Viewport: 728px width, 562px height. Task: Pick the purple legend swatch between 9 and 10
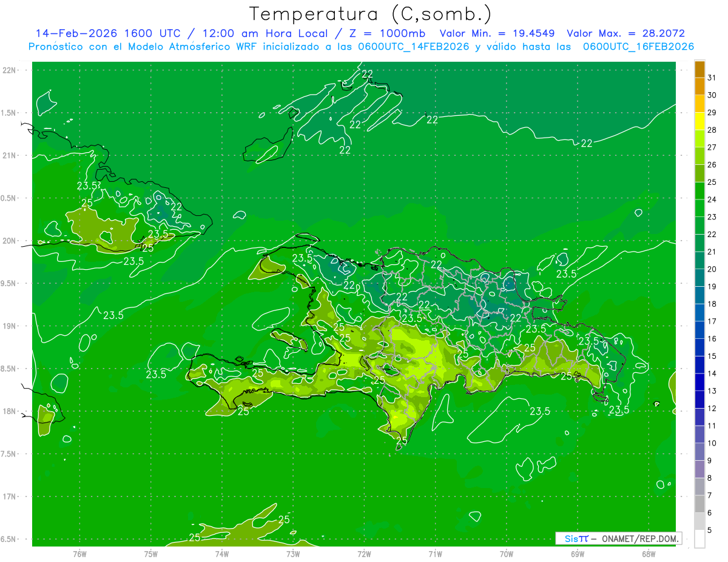pos(699,452)
